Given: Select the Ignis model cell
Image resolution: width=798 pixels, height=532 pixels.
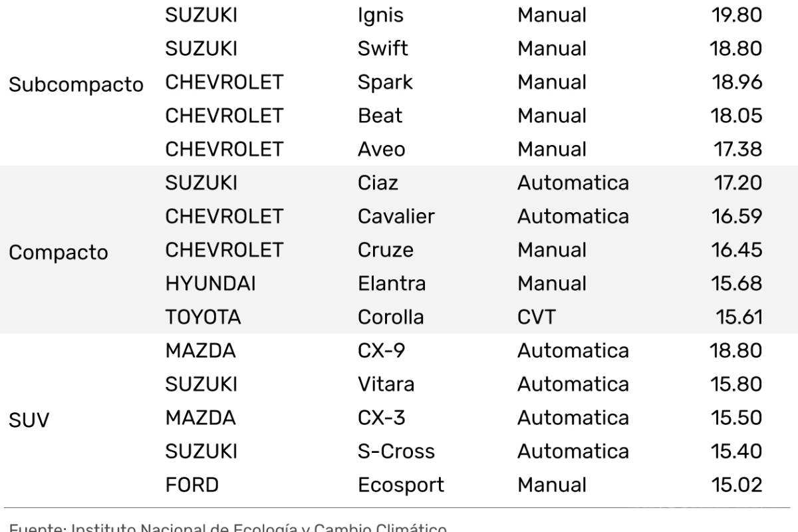Looking at the screenshot, I should [x=380, y=15].
